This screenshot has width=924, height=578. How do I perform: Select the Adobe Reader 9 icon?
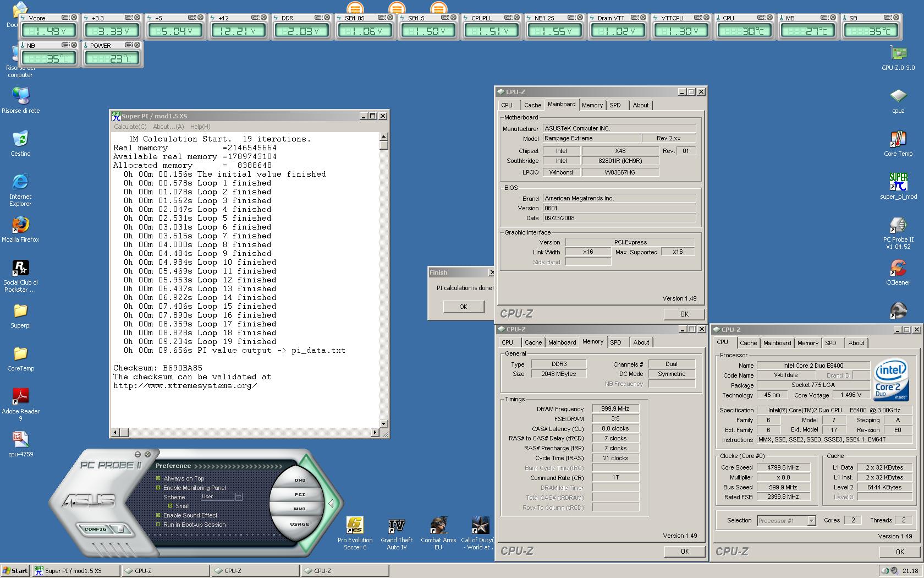[20, 405]
